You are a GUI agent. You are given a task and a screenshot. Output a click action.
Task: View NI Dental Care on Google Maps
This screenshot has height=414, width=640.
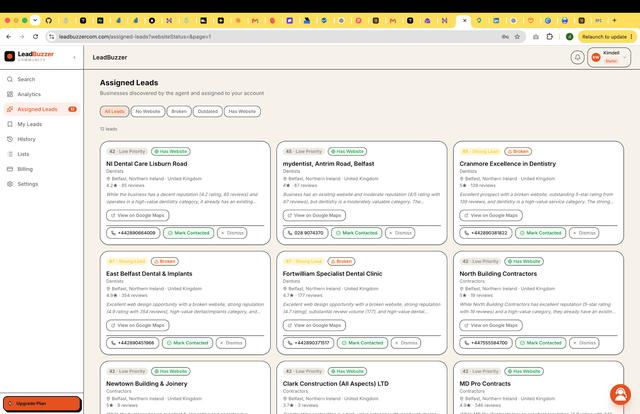[x=138, y=215]
